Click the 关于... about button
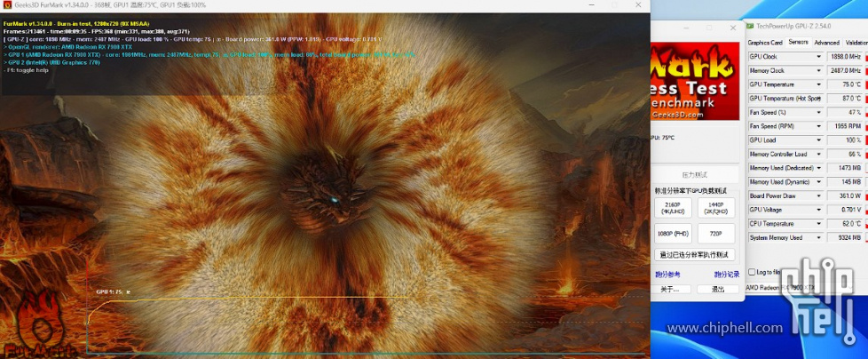 click(673, 289)
